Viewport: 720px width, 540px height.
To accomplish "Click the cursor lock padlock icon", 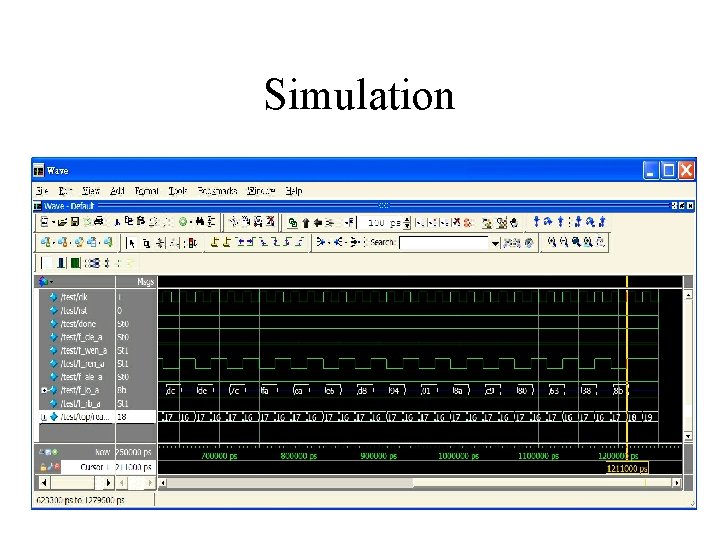I will pos(43,467).
